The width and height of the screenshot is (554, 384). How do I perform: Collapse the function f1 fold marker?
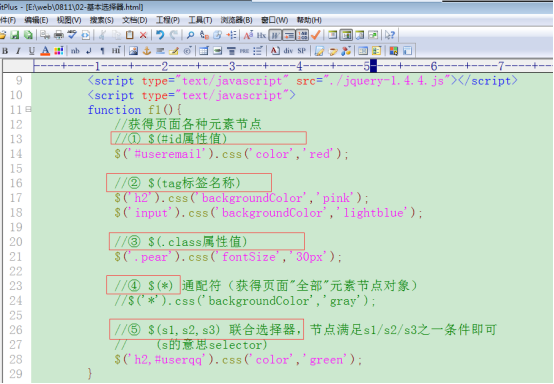28,110
